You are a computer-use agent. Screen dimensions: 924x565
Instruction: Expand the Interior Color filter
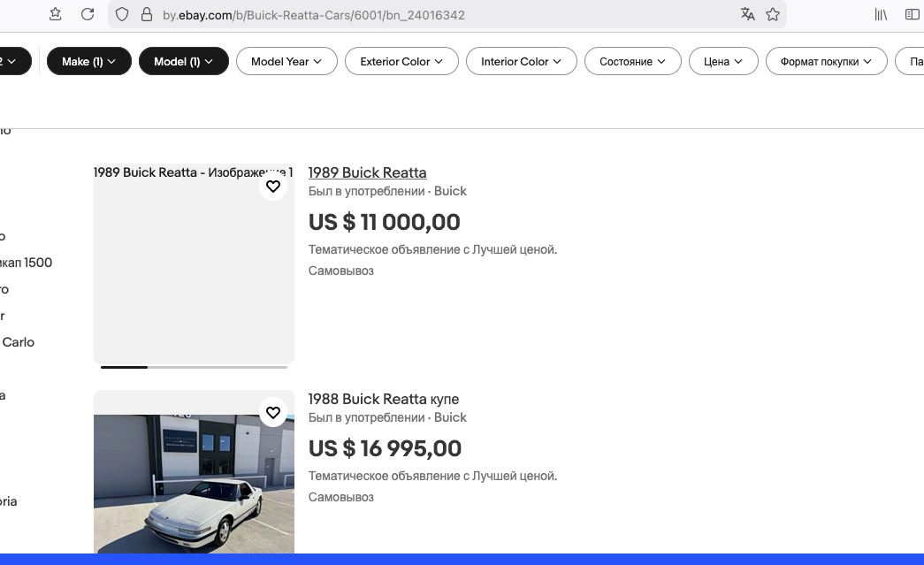(x=522, y=61)
